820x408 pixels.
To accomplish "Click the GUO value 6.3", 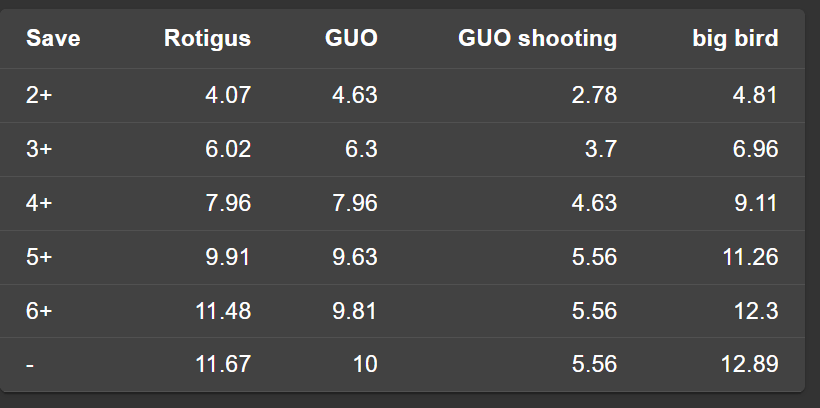I will (x=360, y=149).
